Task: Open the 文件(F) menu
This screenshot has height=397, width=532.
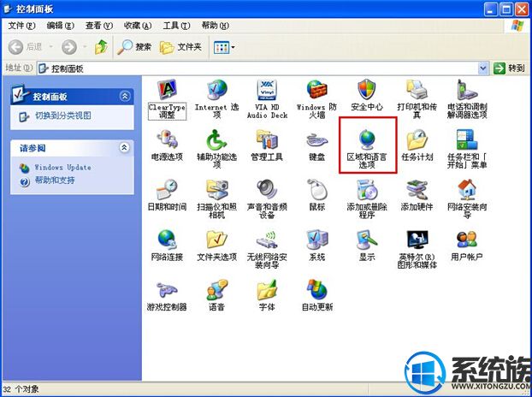Action: pyautogui.click(x=21, y=26)
